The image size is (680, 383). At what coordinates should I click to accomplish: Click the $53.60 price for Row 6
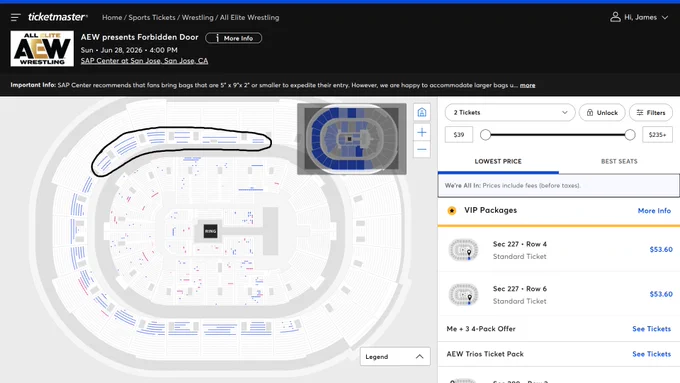coord(661,294)
